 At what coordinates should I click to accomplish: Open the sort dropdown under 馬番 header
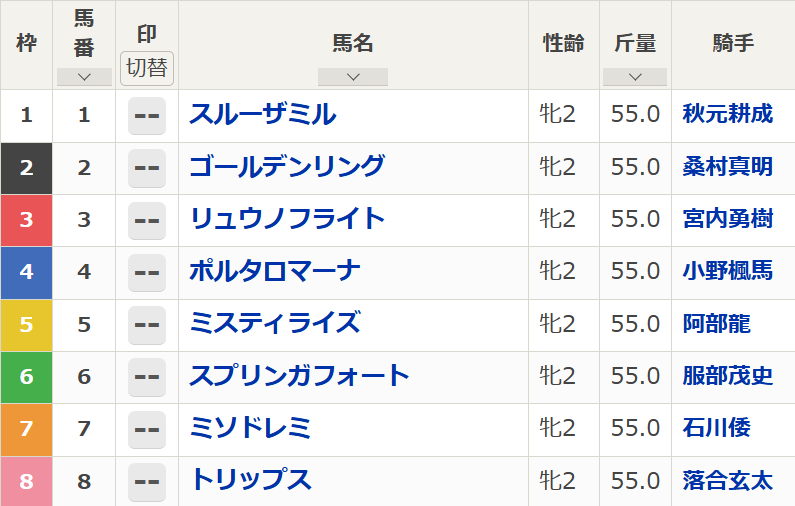[x=84, y=77]
